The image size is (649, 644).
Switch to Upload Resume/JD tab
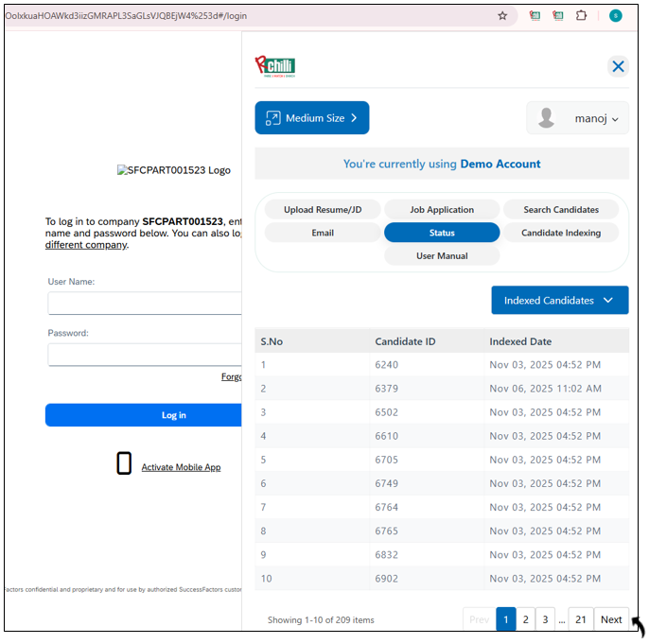pos(323,209)
